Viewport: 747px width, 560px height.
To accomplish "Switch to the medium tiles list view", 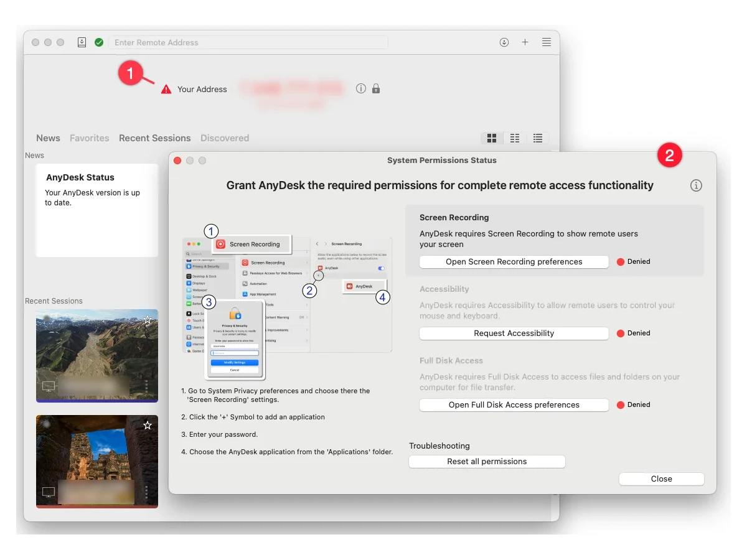I will (x=515, y=138).
